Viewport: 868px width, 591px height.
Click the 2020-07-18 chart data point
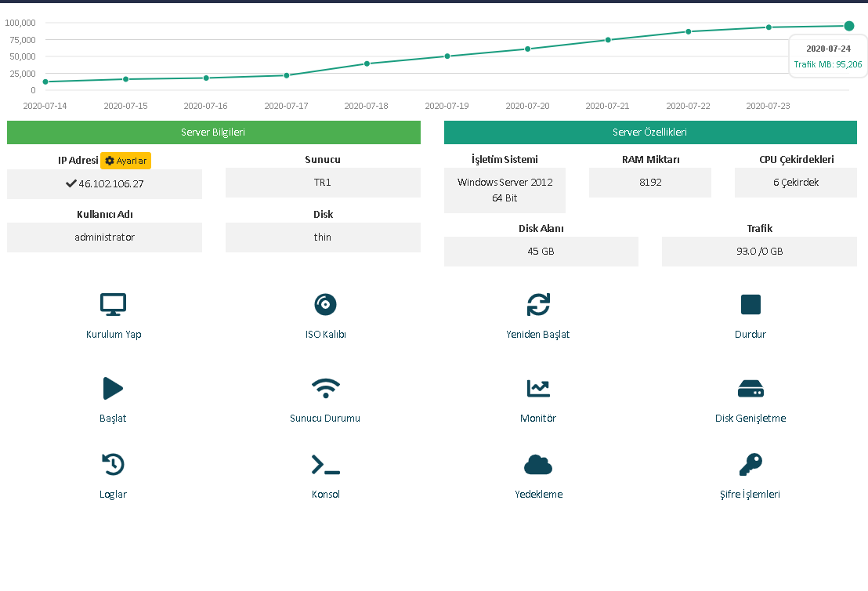click(367, 63)
